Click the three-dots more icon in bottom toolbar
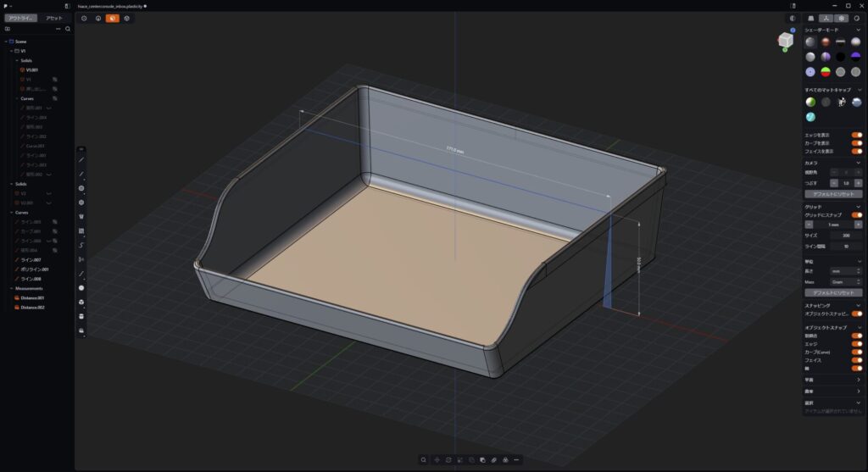The height and width of the screenshot is (472, 868). coord(516,459)
